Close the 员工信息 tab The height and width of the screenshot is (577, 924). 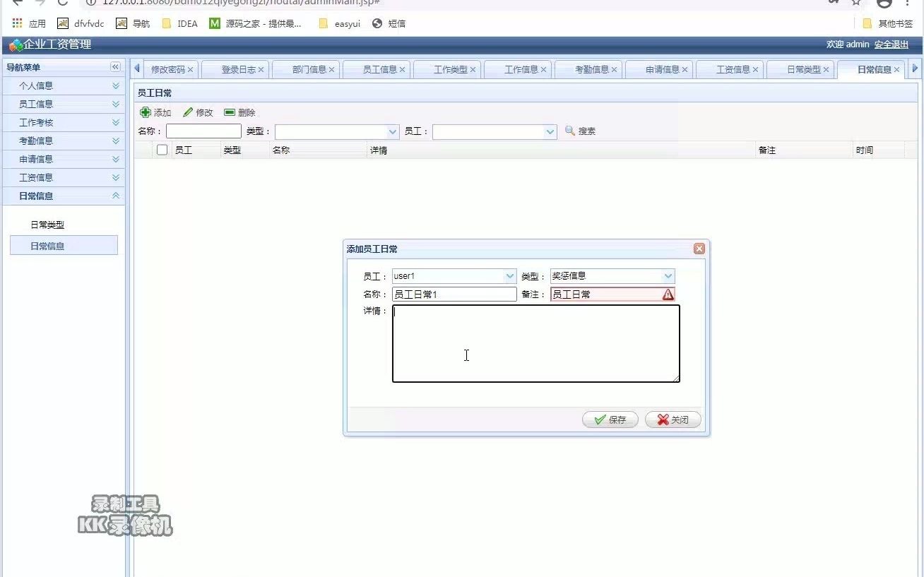click(x=402, y=70)
